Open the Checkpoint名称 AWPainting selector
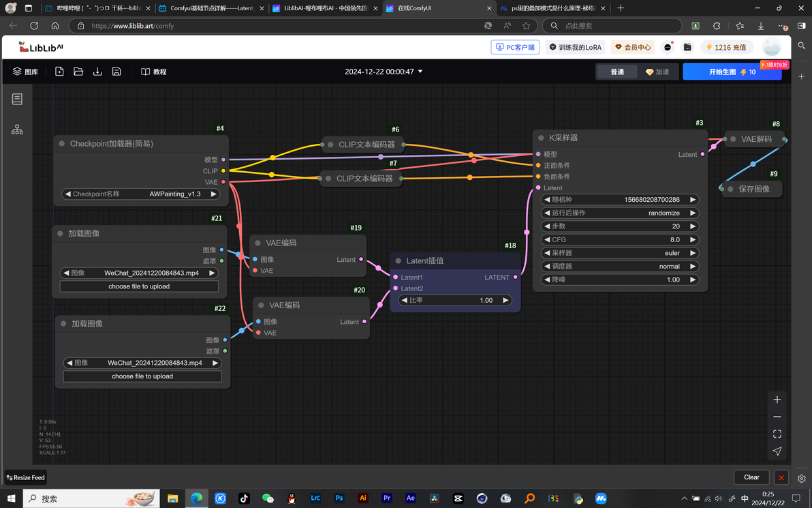This screenshot has width=812, height=508. (x=140, y=194)
